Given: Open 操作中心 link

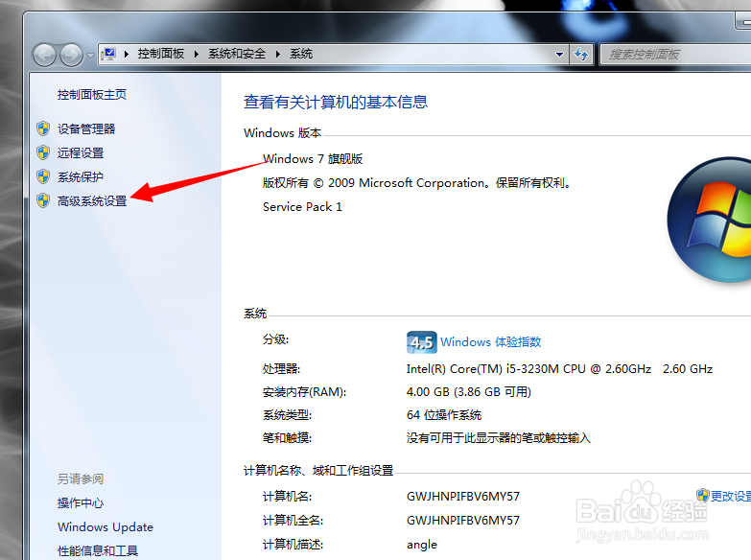Looking at the screenshot, I should coord(81,503).
